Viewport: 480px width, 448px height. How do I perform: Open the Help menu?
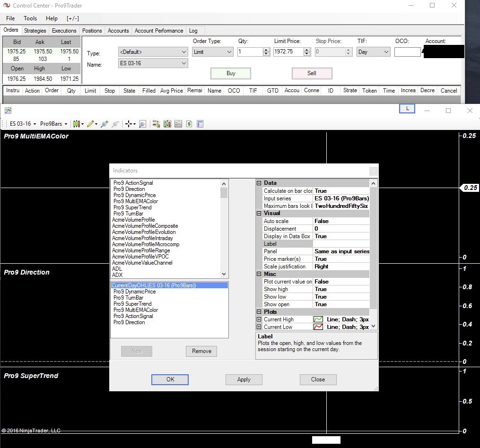[52, 18]
